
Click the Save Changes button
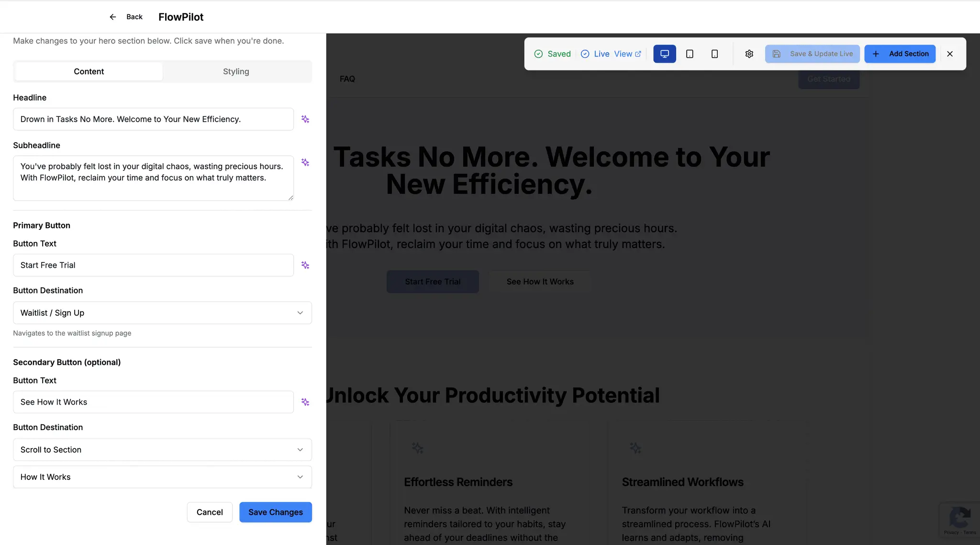276,512
